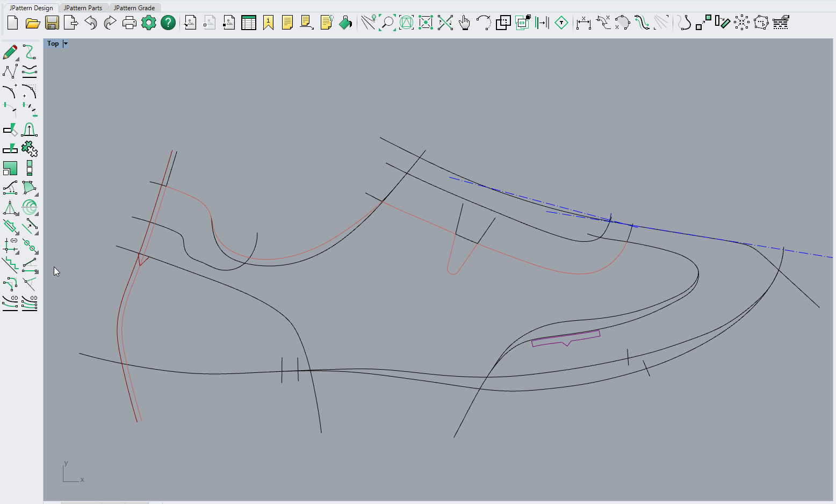The width and height of the screenshot is (836, 504).
Task: Click the print icon
Action: 129,23
